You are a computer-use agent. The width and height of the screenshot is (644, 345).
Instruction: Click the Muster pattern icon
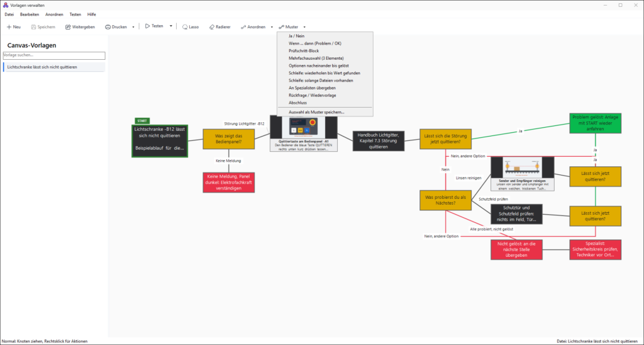pos(281,26)
